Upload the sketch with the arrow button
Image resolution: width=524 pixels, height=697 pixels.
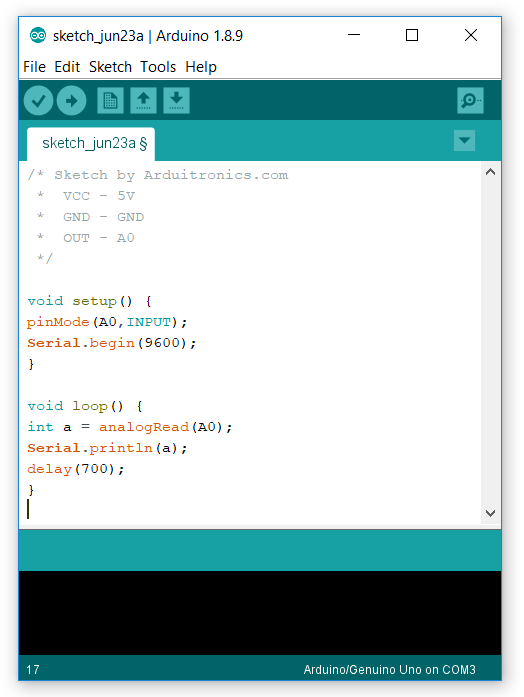pos(72,100)
